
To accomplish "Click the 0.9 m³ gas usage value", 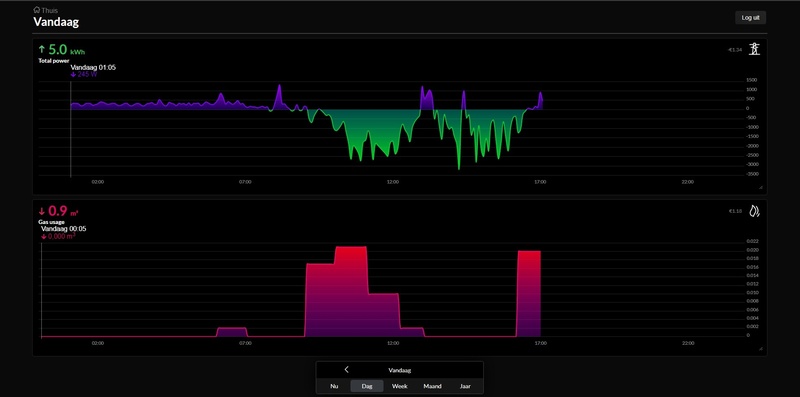I will 63,211.
